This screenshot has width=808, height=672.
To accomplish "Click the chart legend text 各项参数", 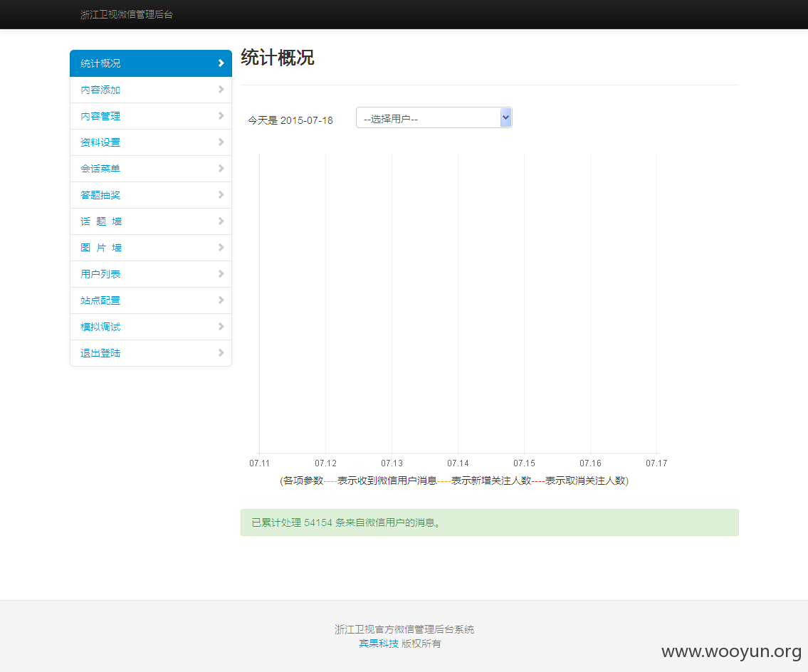I will [303, 481].
